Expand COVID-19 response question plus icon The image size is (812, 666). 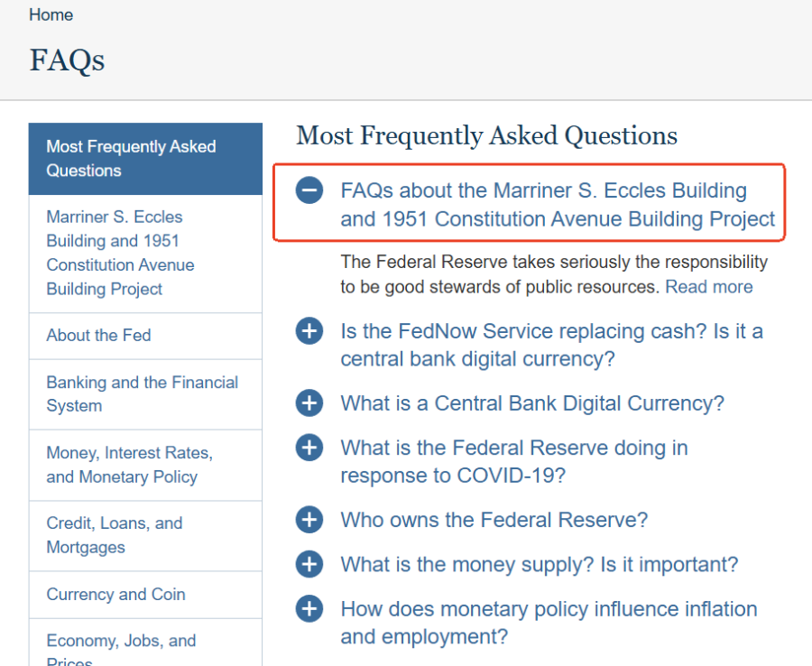309,447
